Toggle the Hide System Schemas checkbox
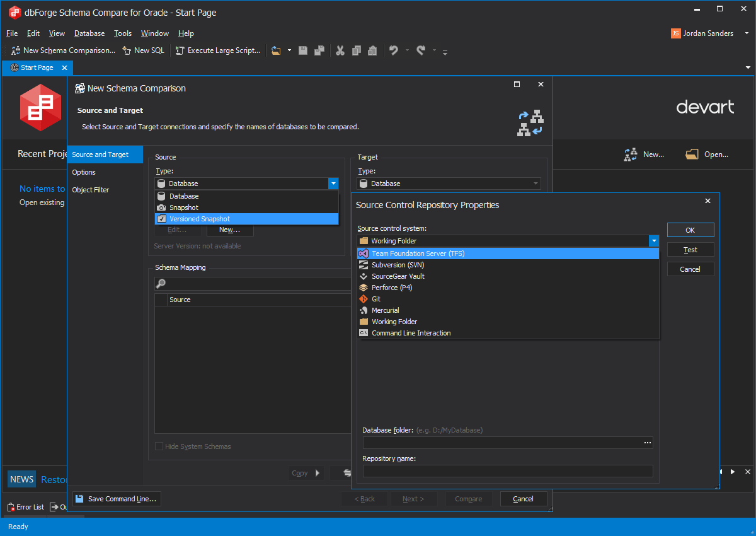The image size is (756, 536). 159,446
